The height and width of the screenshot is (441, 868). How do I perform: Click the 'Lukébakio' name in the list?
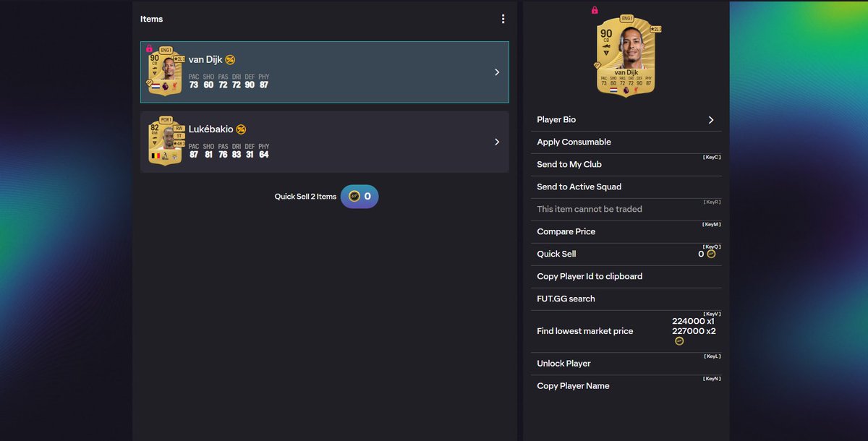211,129
